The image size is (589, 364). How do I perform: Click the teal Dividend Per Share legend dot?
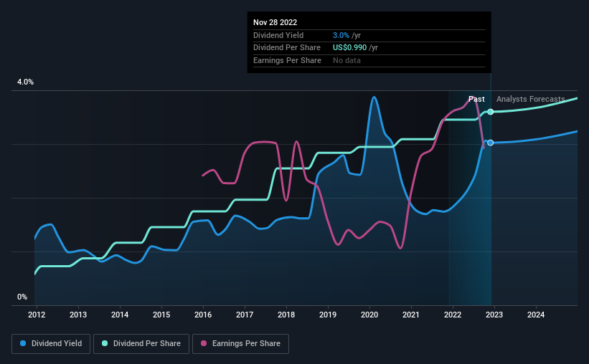coord(105,343)
